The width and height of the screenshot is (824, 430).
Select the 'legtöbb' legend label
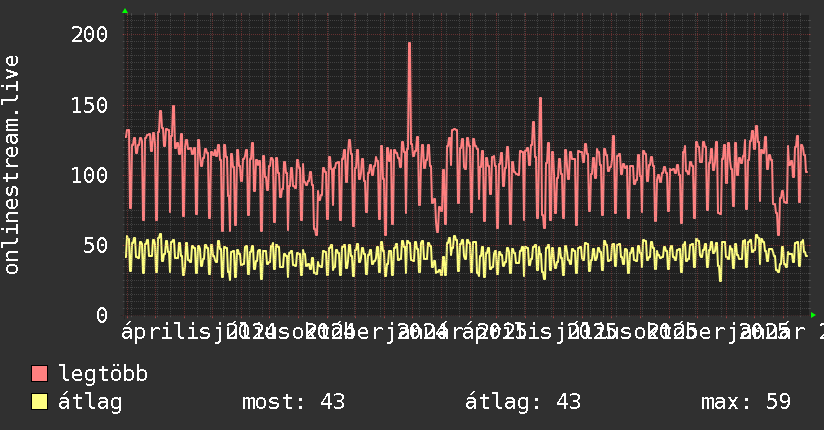(x=103, y=374)
